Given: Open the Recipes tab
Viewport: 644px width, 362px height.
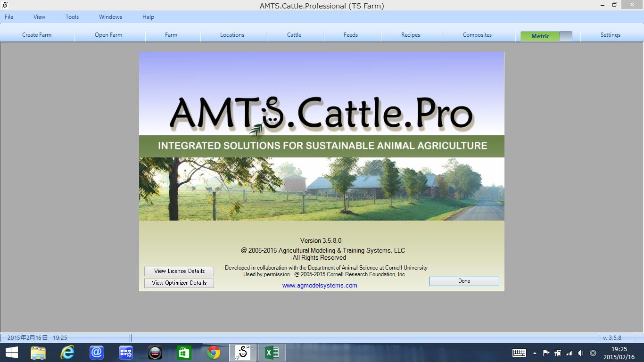Looking at the screenshot, I should click(x=411, y=35).
